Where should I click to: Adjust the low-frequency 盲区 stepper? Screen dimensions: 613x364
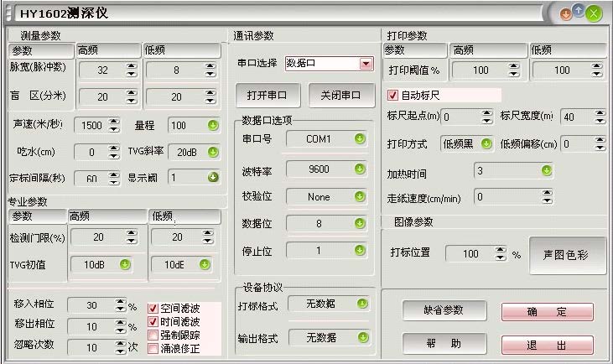coord(210,96)
